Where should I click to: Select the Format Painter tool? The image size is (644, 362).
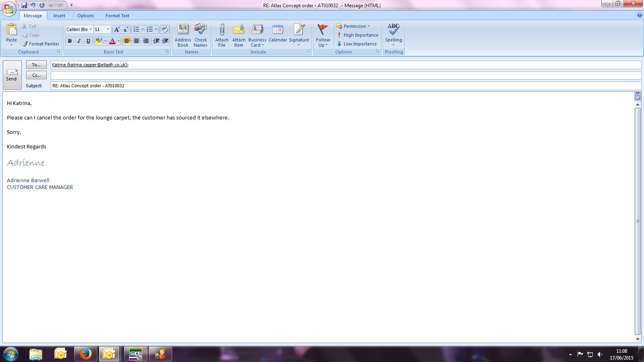coord(41,44)
